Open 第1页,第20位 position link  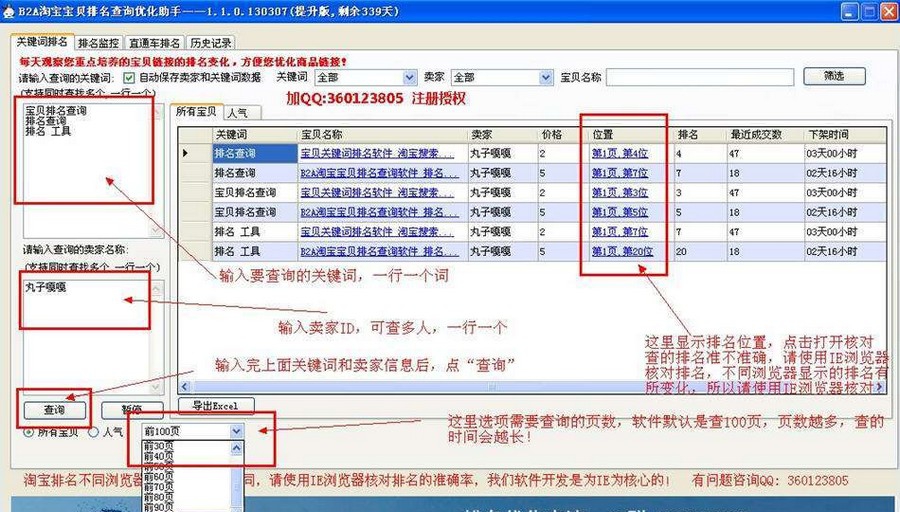[622, 251]
